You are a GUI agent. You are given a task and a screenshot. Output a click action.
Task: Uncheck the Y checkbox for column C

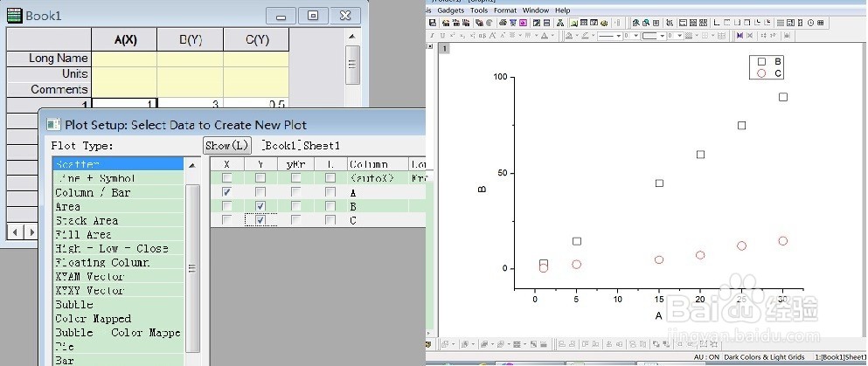tap(260, 220)
